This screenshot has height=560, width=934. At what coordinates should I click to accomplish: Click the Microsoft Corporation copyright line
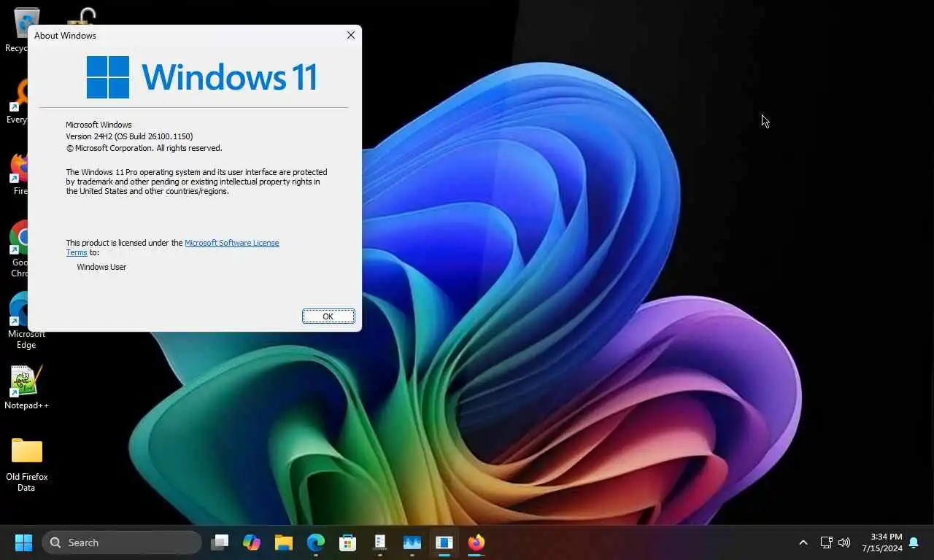144,148
